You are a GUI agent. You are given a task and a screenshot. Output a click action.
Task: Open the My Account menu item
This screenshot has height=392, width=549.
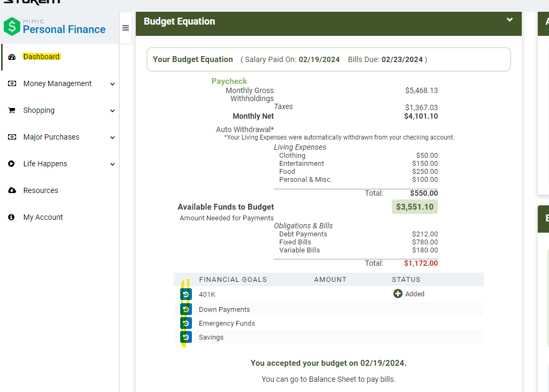coord(43,217)
